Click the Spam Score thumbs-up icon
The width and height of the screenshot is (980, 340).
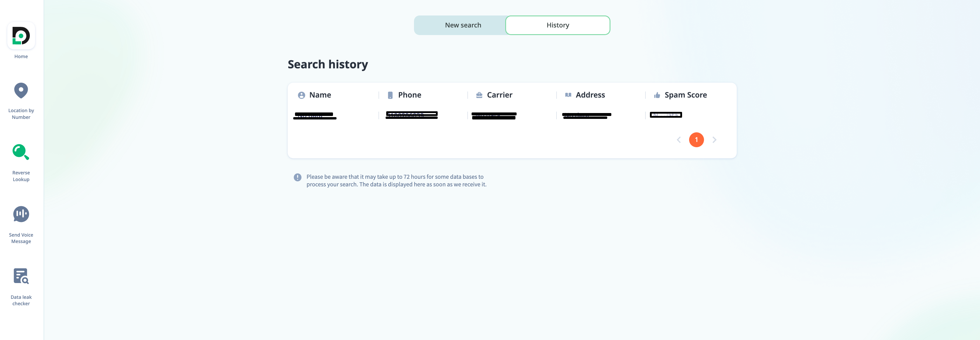coord(657,95)
